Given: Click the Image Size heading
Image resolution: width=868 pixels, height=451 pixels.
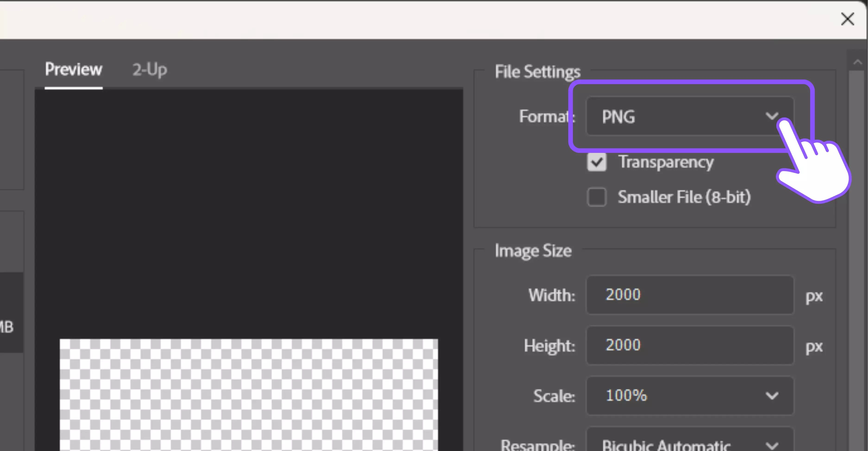Looking at the screenshot, I should click(533, 251).
